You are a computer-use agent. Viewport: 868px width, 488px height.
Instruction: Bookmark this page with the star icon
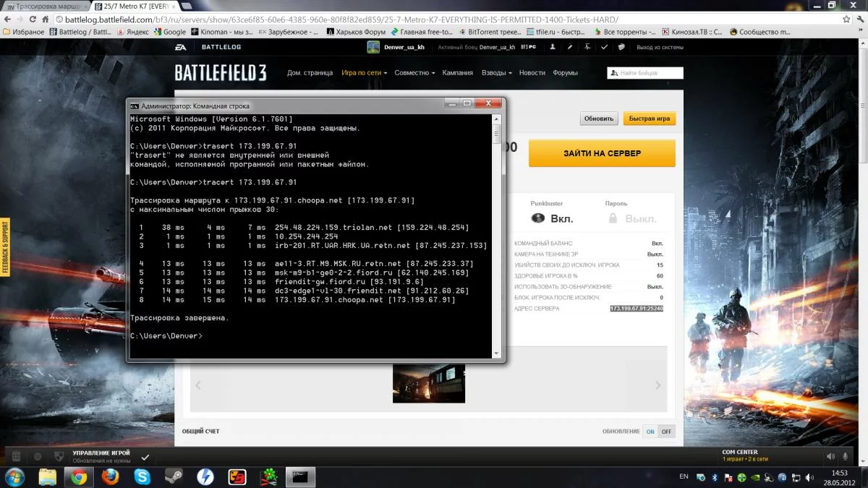coord(846,20)
